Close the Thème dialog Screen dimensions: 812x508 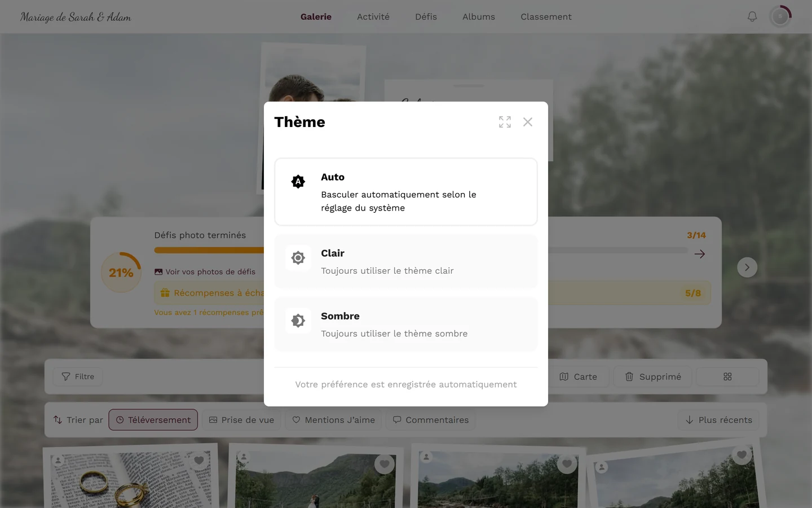tap(528, 122)
